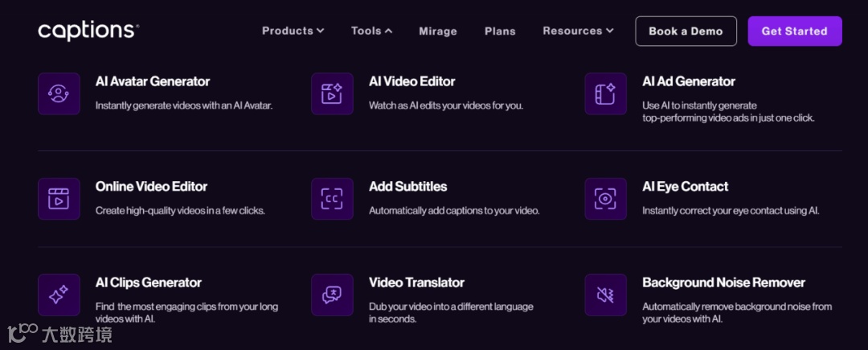This screenshot has height=350, width=868.
Task: Open the AI Eye Contact link
Action: click(x=686, y=187)
